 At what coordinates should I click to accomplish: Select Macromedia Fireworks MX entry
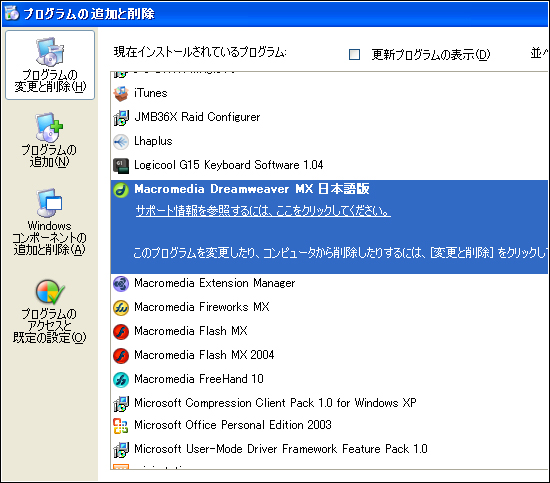[202, 307]
